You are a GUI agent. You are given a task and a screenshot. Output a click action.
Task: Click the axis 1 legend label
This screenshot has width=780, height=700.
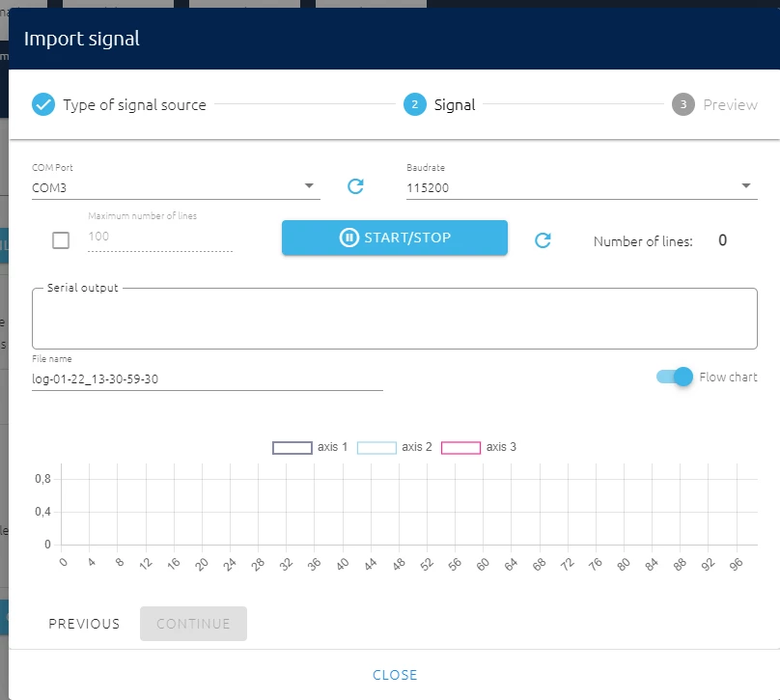pos(332,447)
